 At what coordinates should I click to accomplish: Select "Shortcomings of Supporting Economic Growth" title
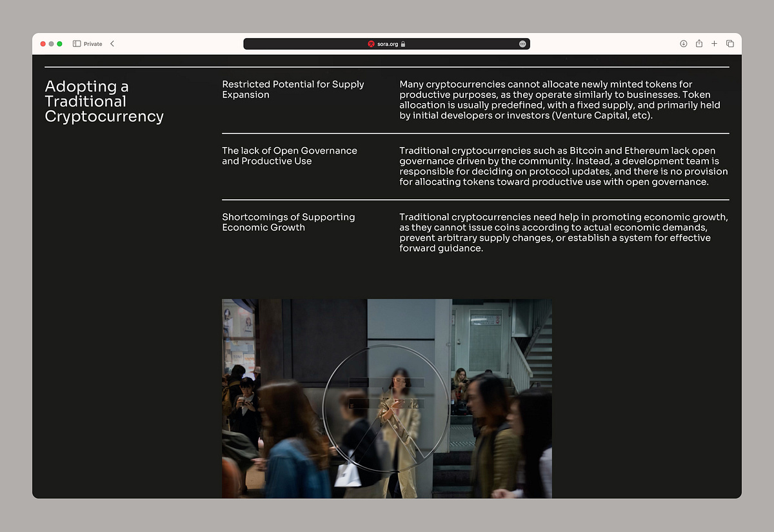288,222
